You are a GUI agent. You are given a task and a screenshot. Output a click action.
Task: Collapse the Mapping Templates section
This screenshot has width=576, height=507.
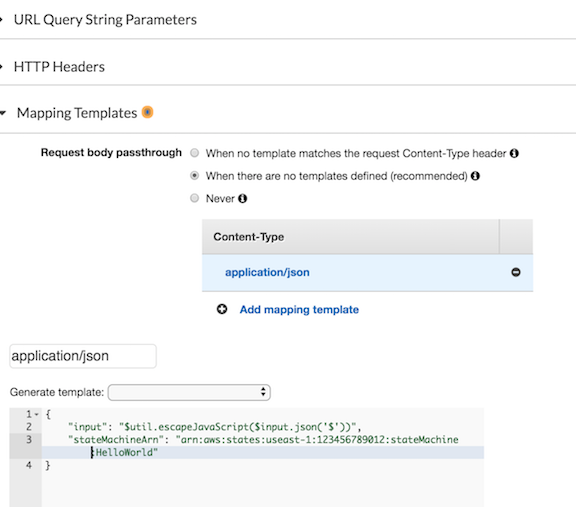[77, 113]
